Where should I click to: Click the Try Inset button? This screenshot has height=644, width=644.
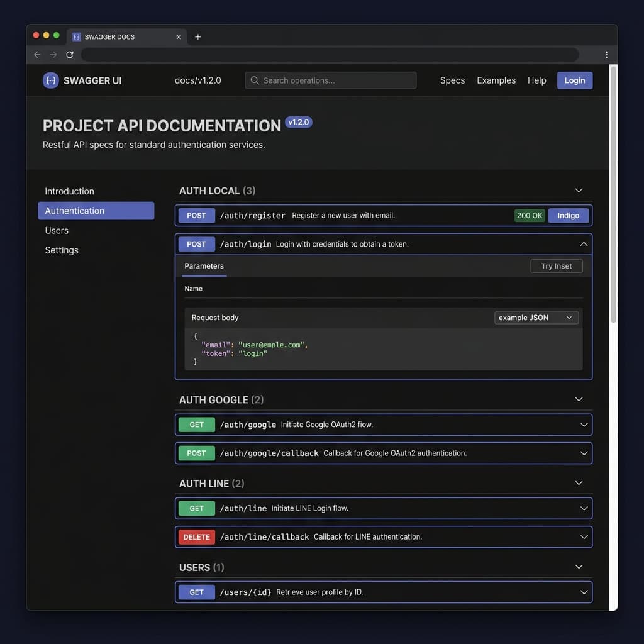pyautogui.click(x=556, y=265)
